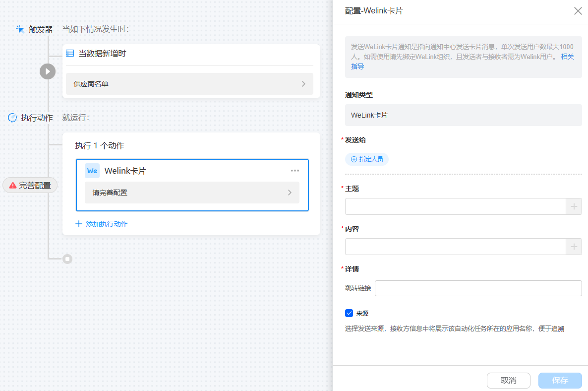Open the 请完善配置 row
588x391 pixels.
point(192,193)
